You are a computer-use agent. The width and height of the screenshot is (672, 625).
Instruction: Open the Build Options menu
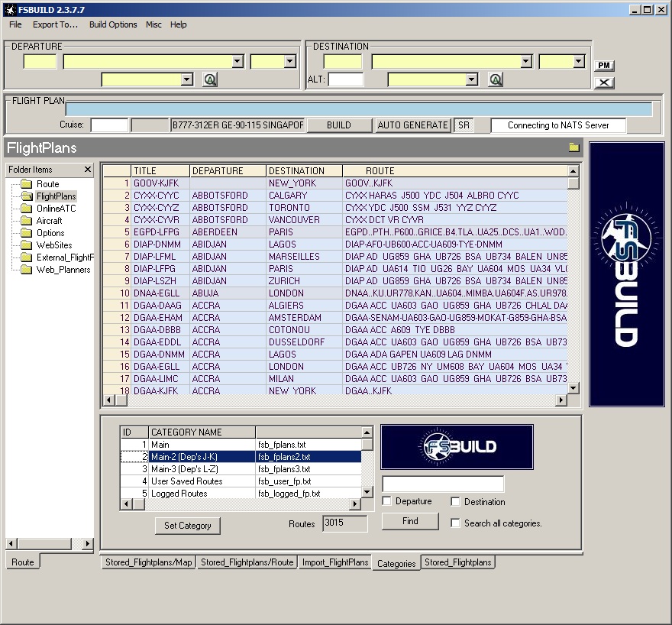point(113,24)
